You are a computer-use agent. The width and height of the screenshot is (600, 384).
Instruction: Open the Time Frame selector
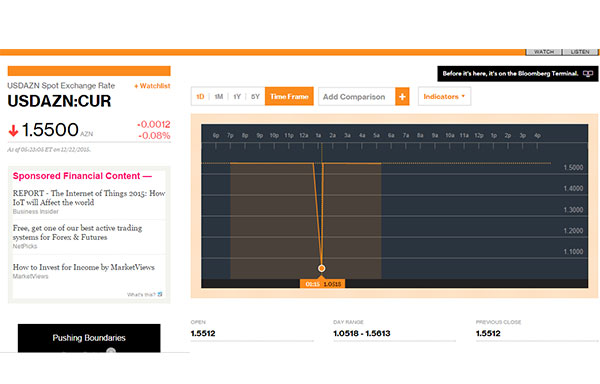(289, 96)
